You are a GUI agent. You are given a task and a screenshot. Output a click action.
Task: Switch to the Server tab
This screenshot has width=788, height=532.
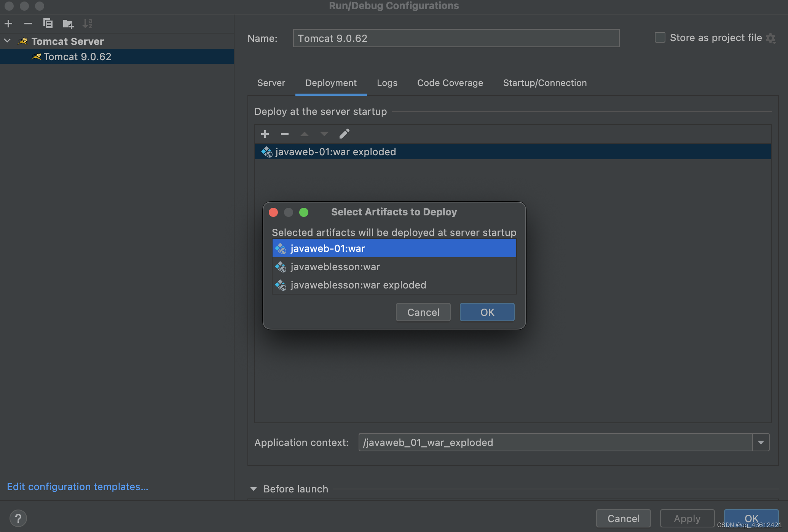[x=271, y=83]
